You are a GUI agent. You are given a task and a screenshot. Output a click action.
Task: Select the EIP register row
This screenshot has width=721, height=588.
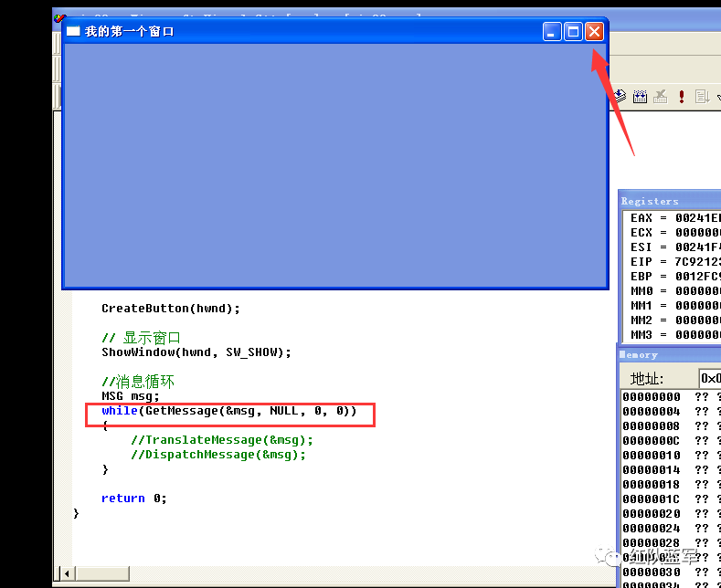[x=675, y=262]
